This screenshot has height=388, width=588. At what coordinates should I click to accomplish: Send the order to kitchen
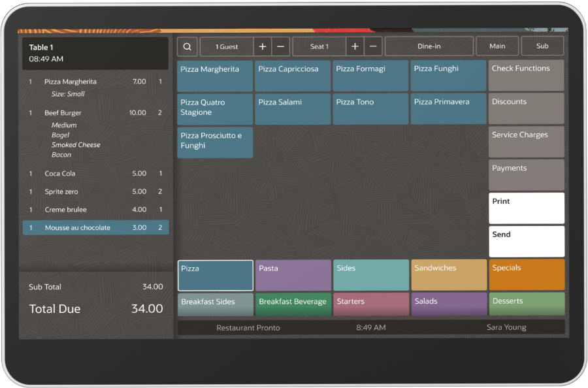click(x=527, y=242)
